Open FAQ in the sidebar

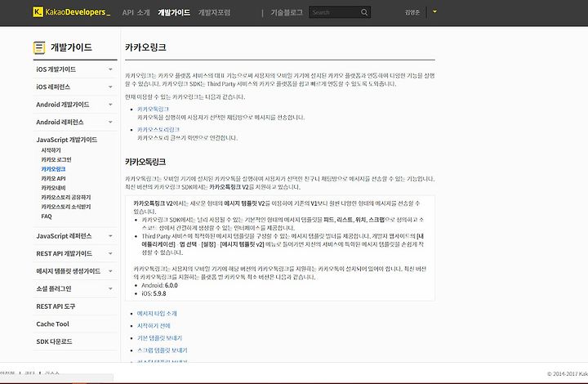point(47,217)
